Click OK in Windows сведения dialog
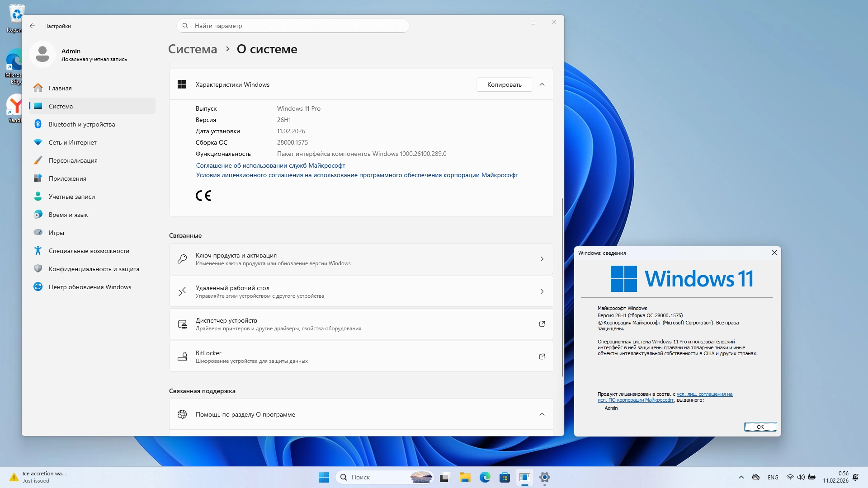Viewport: 868px width, 488px height. pyautogui.click(x=760, y=427)
